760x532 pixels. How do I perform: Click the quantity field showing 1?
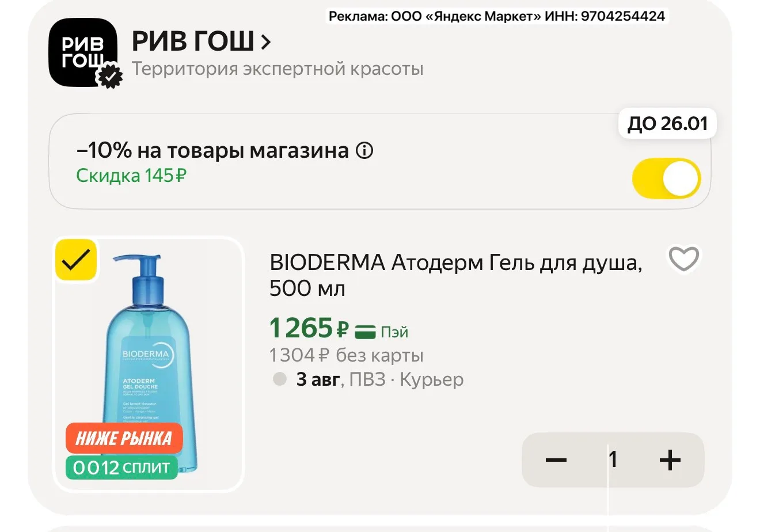(613, 459)
